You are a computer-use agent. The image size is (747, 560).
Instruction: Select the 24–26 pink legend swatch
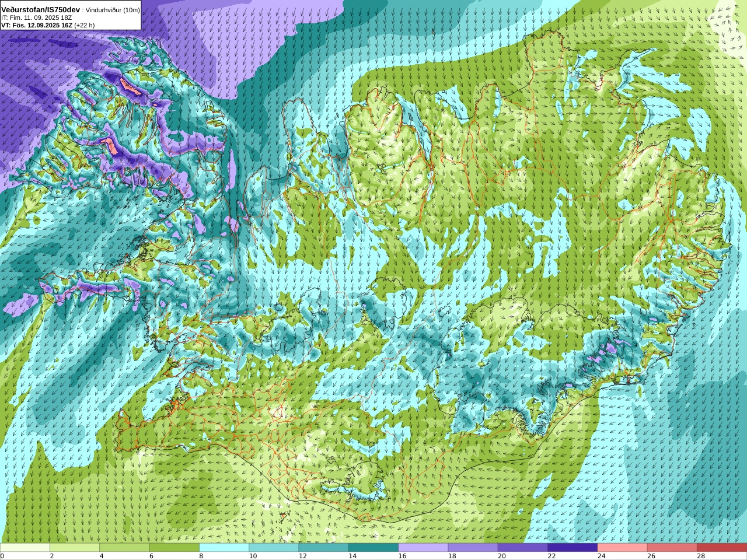(622, 548)
